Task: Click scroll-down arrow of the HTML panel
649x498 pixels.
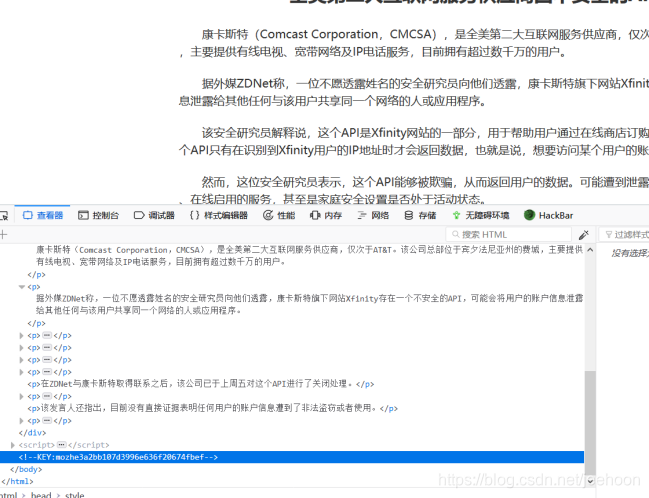Action: (x=590, y=481)
